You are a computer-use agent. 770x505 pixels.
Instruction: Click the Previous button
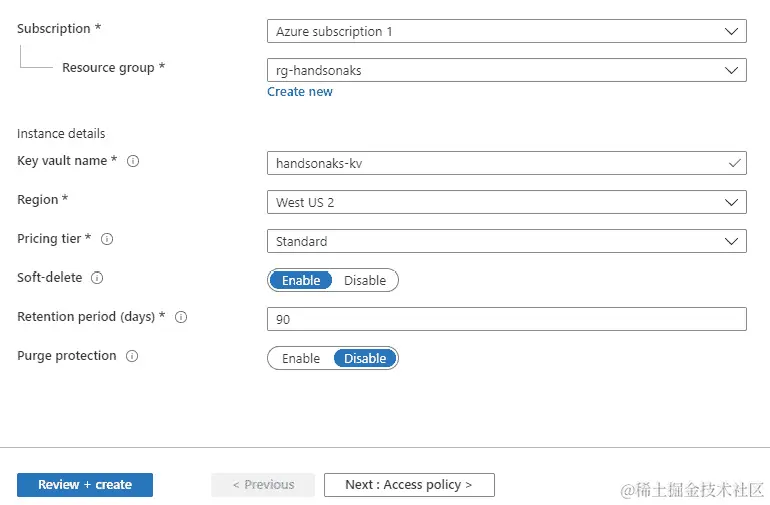(x=263, y=485)
